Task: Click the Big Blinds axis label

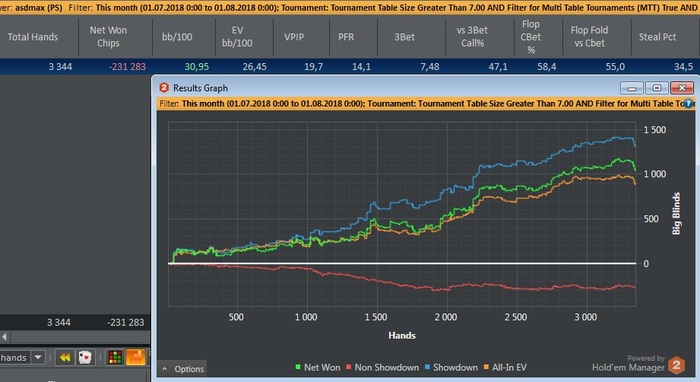Action: tap(676, 214)
